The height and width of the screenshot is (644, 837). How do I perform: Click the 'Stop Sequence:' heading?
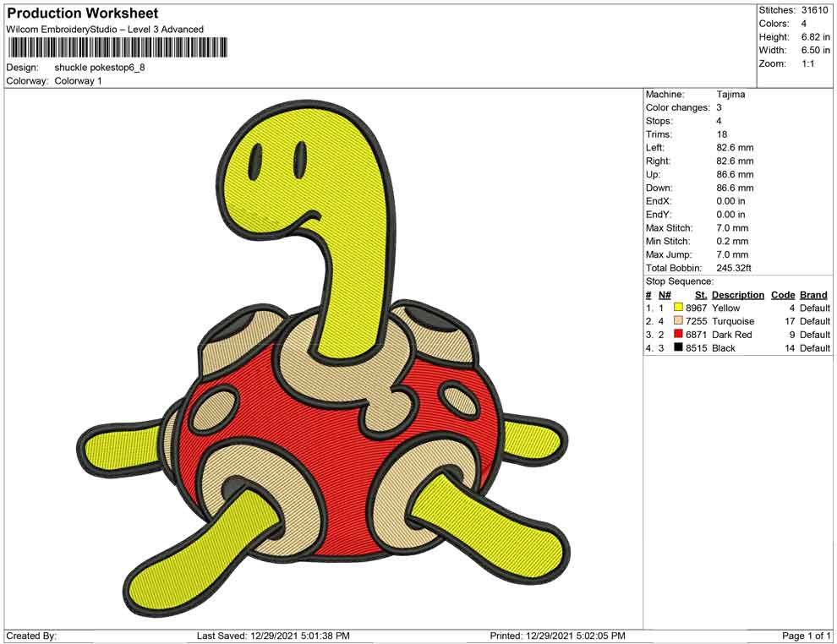[x=680, y=281]
